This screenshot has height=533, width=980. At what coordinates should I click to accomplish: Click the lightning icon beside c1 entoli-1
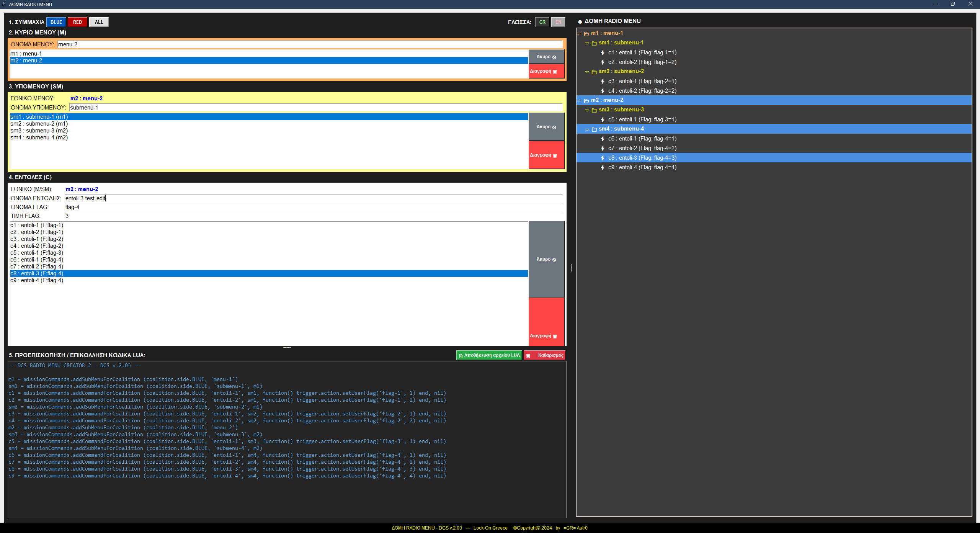(603, 52)
